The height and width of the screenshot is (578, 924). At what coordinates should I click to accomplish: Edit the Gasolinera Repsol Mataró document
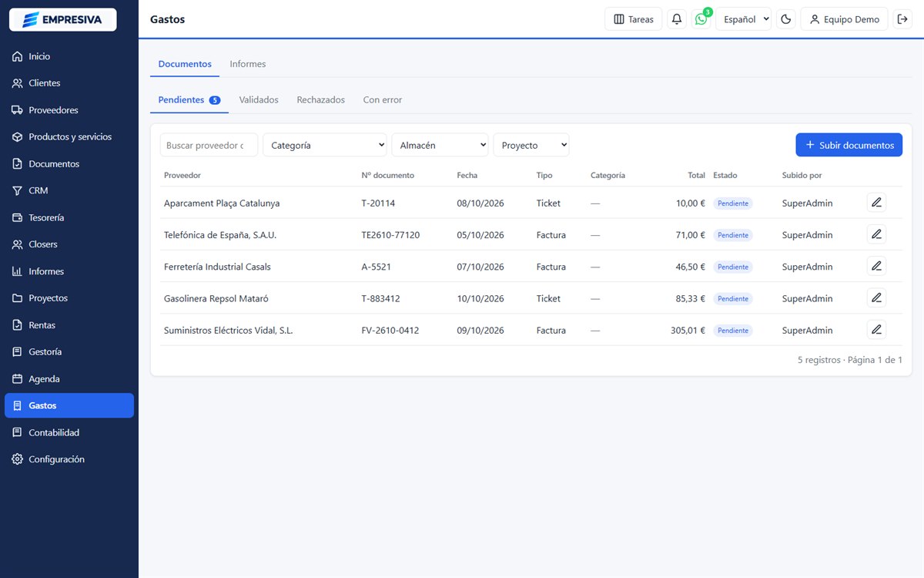pos(876,298)
